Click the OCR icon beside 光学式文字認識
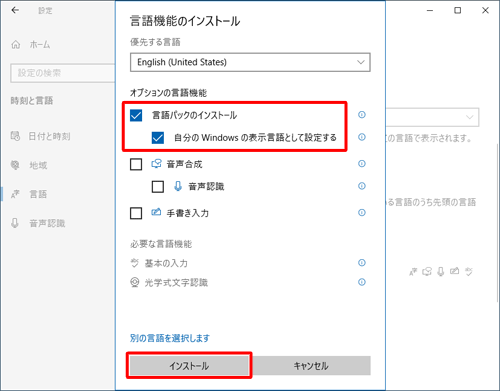500x391 pixels. coord(134,282)
